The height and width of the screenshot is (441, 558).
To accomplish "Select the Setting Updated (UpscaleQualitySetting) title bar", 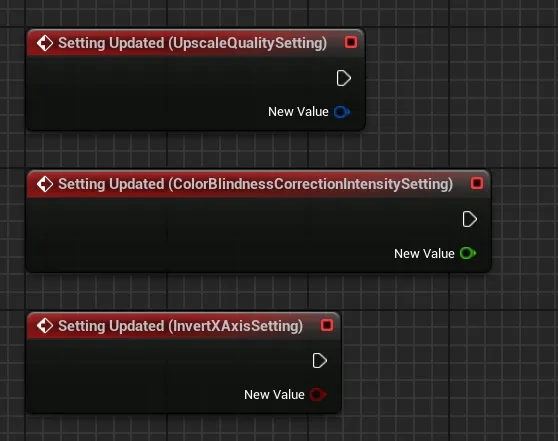I will click(196, 43).
